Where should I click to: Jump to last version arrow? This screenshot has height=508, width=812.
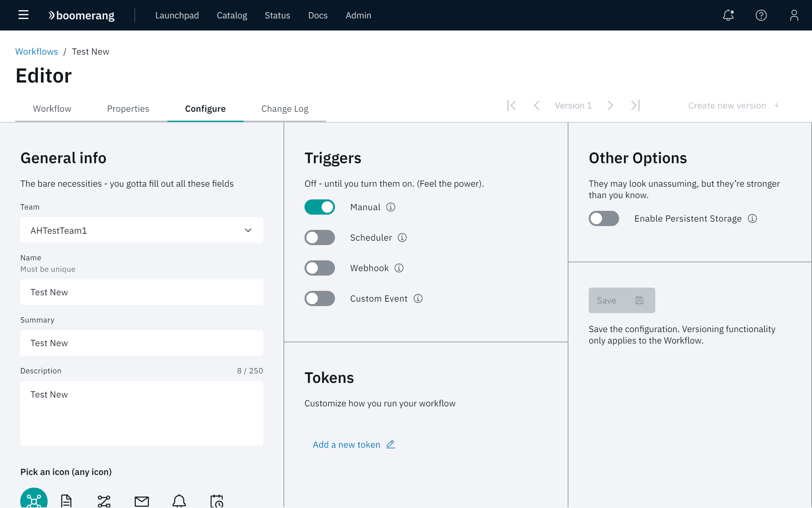click(x=635, y=105)
